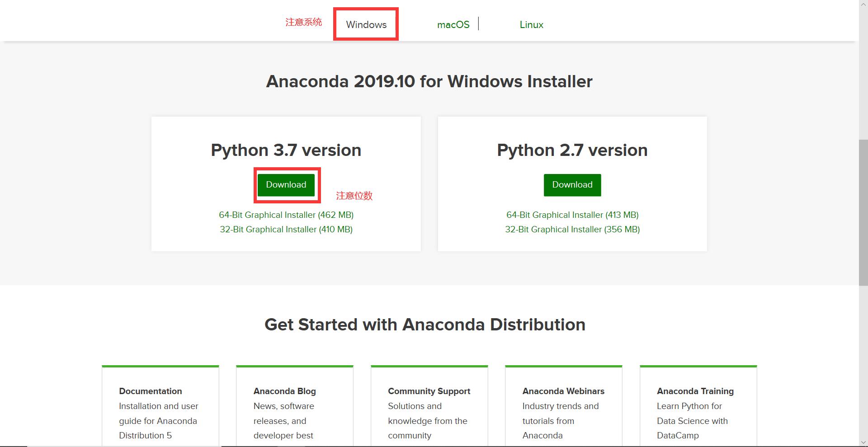Open the Documentation card
Screen dimensions: 868x447
tap(160, 406)
